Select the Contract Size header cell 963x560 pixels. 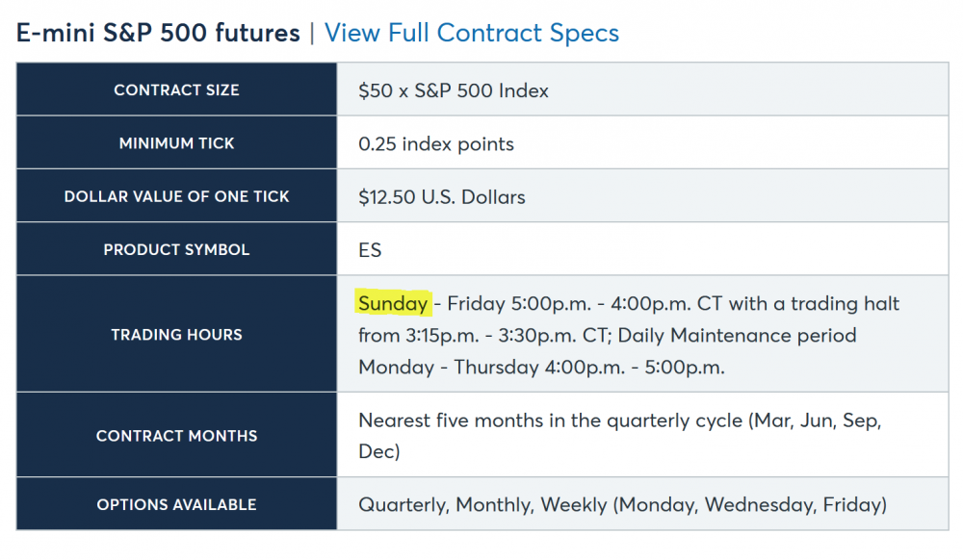[x=176, y=90]
